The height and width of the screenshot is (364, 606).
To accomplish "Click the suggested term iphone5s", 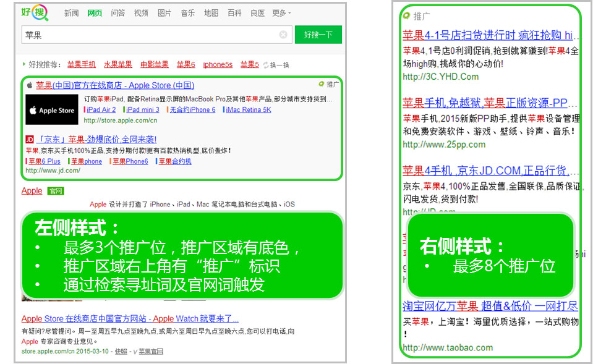I will [x=218, y=64].
